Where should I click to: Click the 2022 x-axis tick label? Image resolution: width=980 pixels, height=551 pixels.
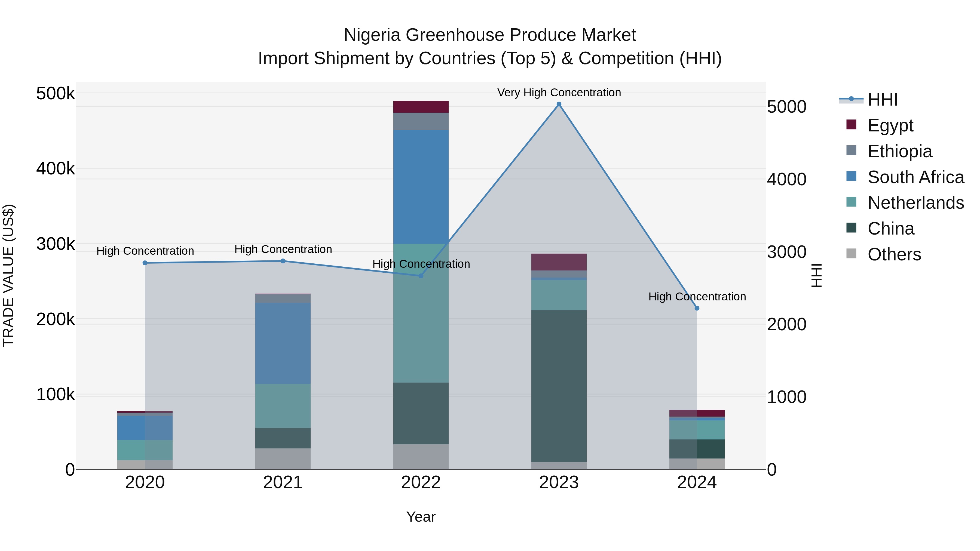pos(421,482)
